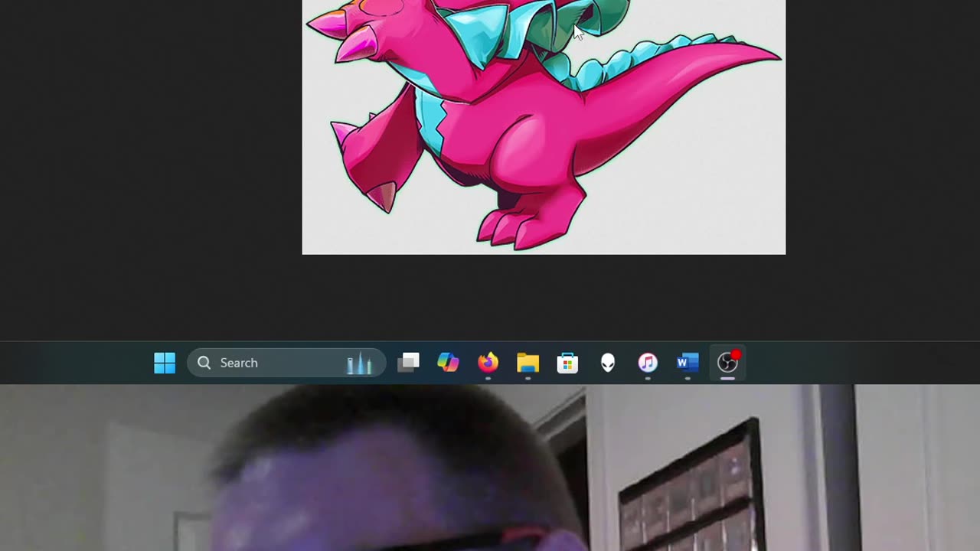Open iTunes from the taskbar
Screen dimensions: 980x551
tap(648, 363)
